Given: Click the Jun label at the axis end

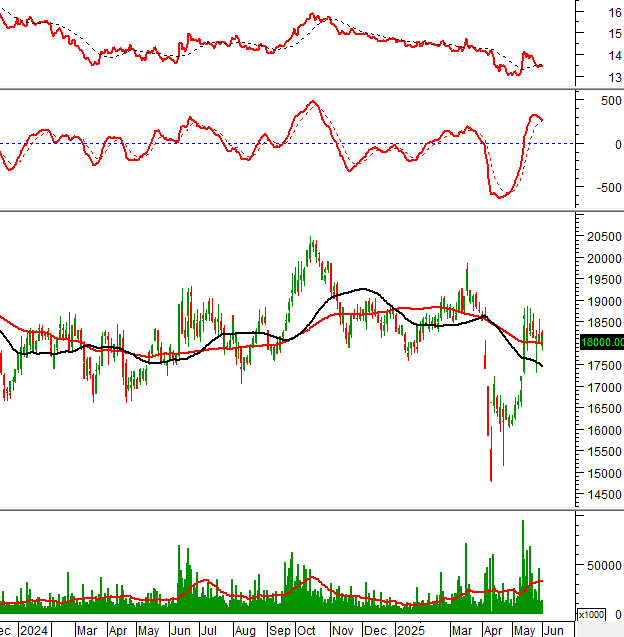Looking at the screenshot, I should (554, 630).
